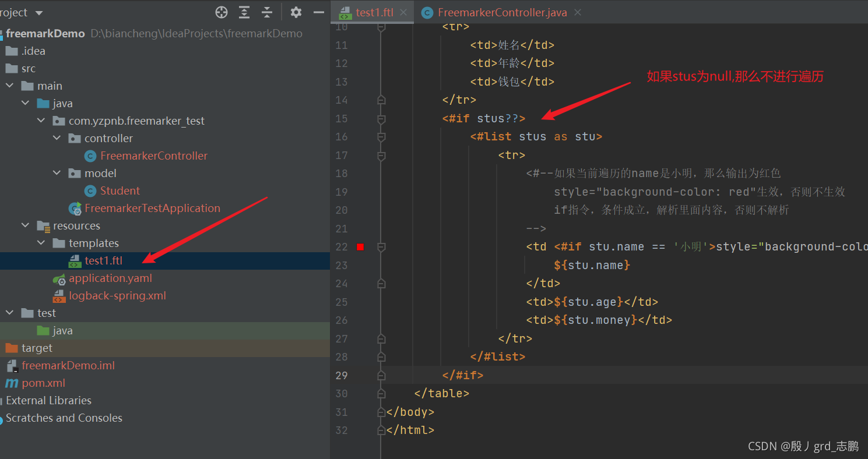This screenshot has width=868, height=459.
Task: Open FreemarkerController class in tree
Action: [154, 156]
